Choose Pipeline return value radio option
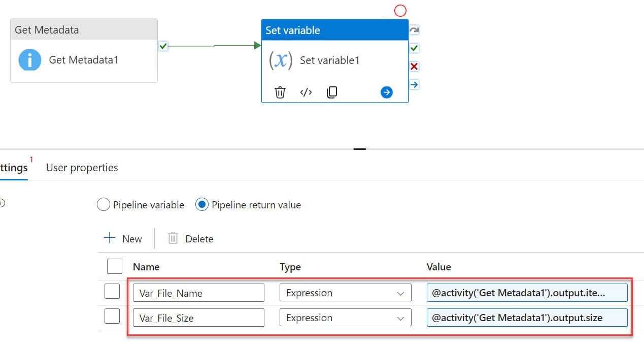This screenshot has height=343, width=644. 202,205
